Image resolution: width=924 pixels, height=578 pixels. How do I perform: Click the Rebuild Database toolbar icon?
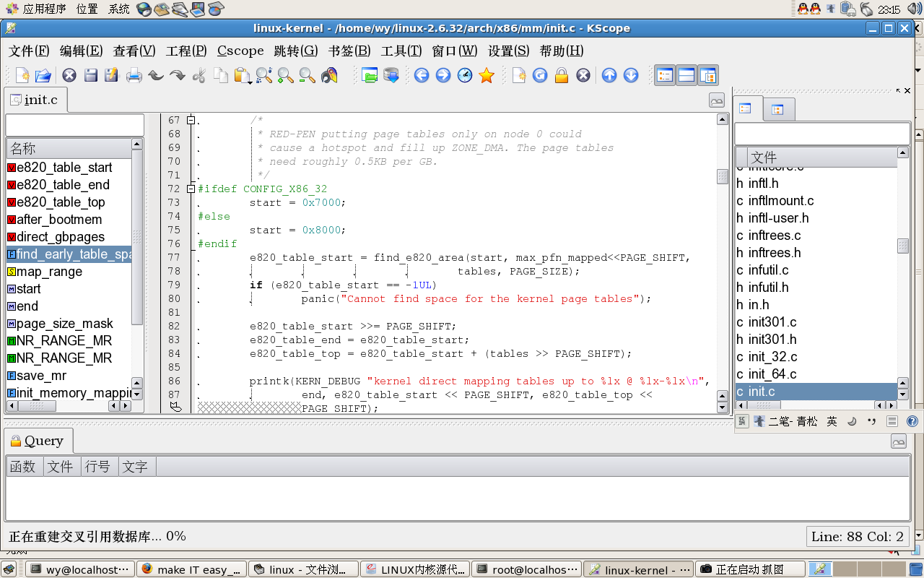391,75
